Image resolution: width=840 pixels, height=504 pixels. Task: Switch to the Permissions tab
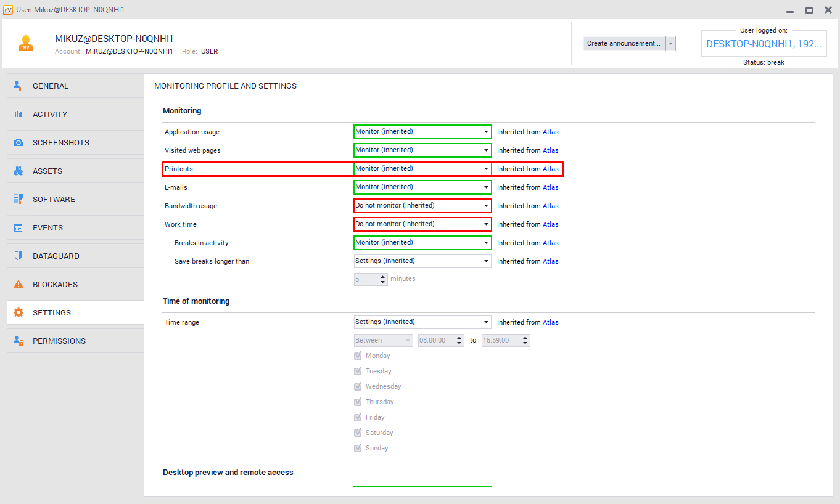[59, 341]
